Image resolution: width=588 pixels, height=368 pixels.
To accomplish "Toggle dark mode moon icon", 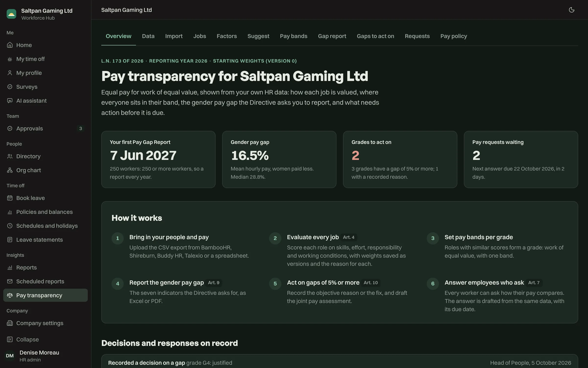I will 571,10.
